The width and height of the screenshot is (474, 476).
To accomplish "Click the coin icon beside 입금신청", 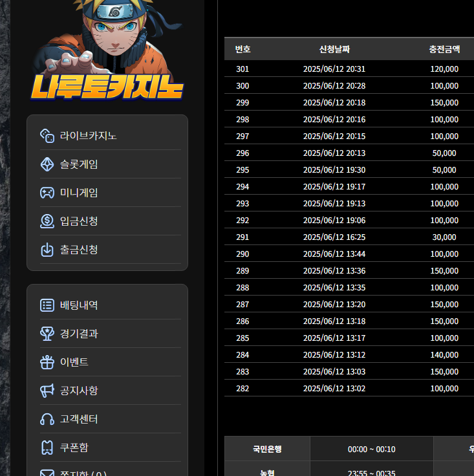I will coord(47,221).
